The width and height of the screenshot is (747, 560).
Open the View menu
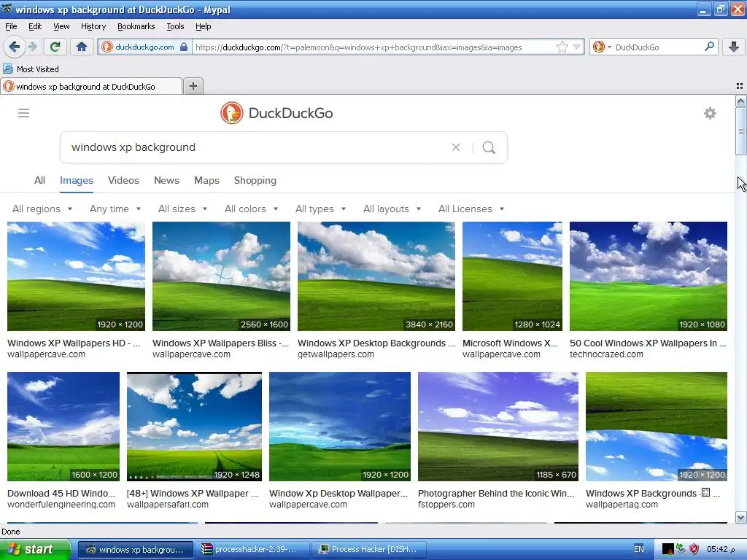pos(61,26)
